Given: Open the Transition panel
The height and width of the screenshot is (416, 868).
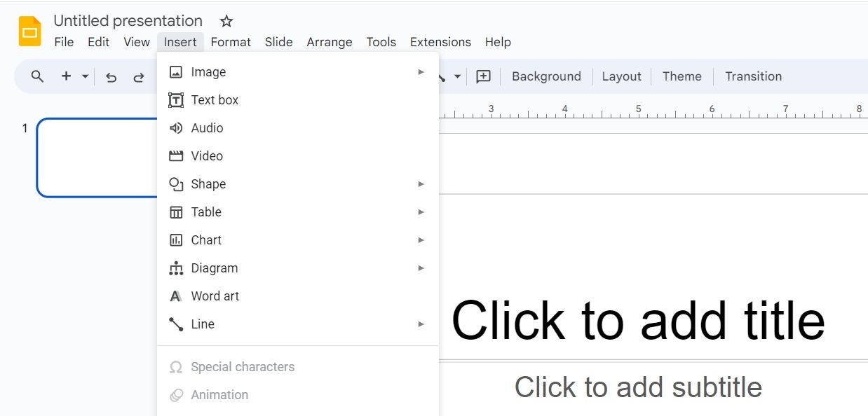Looking at the screenshot, I should [x=753, y=76].
